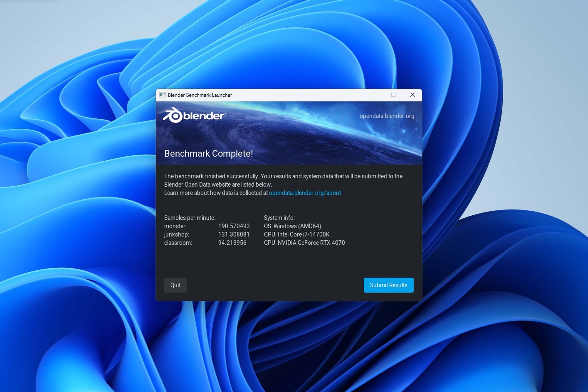Click the 'System info:' heading
Image resolution: width=588 pixels, height=392 pixels.
click(279, 218)
